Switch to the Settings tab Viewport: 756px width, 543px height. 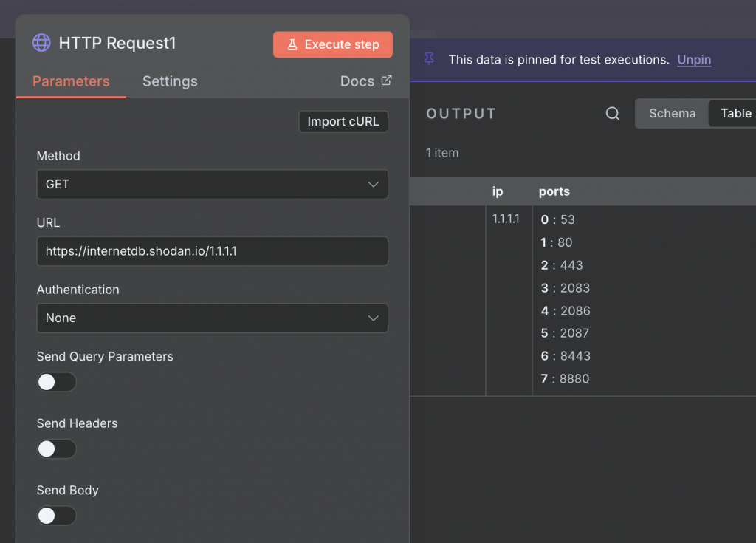click(x=170, y=81)
